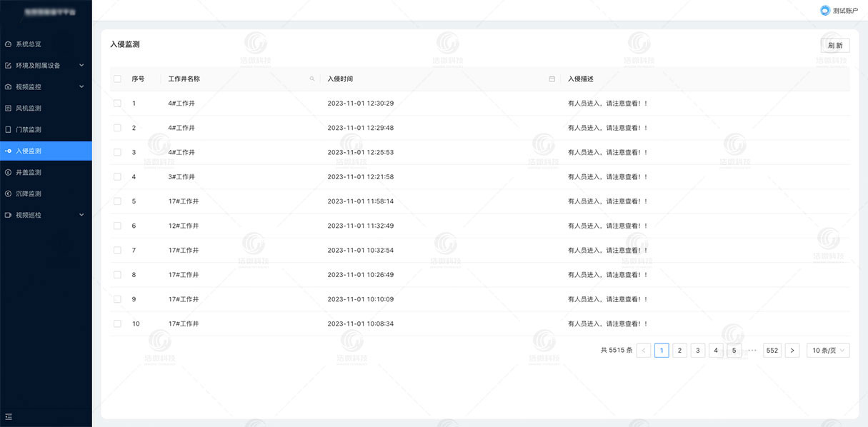868x427 pixels.
Task: Click the 井盖监测 icon in sidebar
Action: [x=9, y=173]
